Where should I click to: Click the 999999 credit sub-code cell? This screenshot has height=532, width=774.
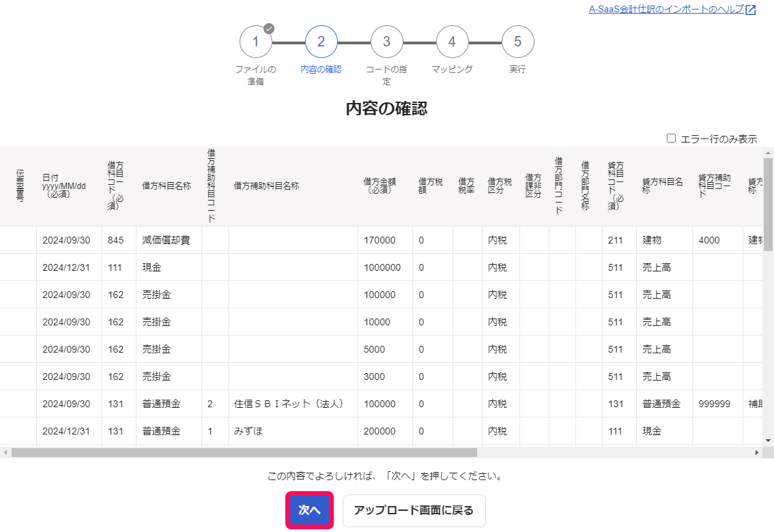pos(718,404)
